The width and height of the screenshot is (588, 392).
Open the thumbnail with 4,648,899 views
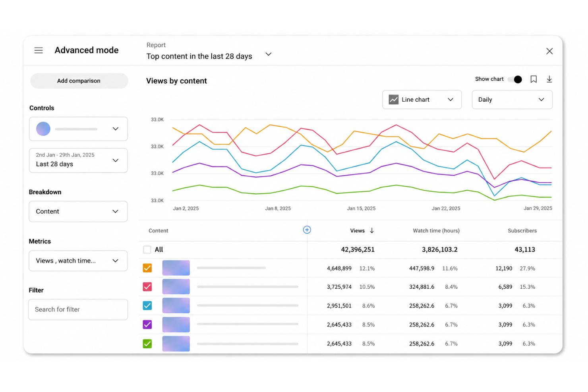(x=176, y=268)
